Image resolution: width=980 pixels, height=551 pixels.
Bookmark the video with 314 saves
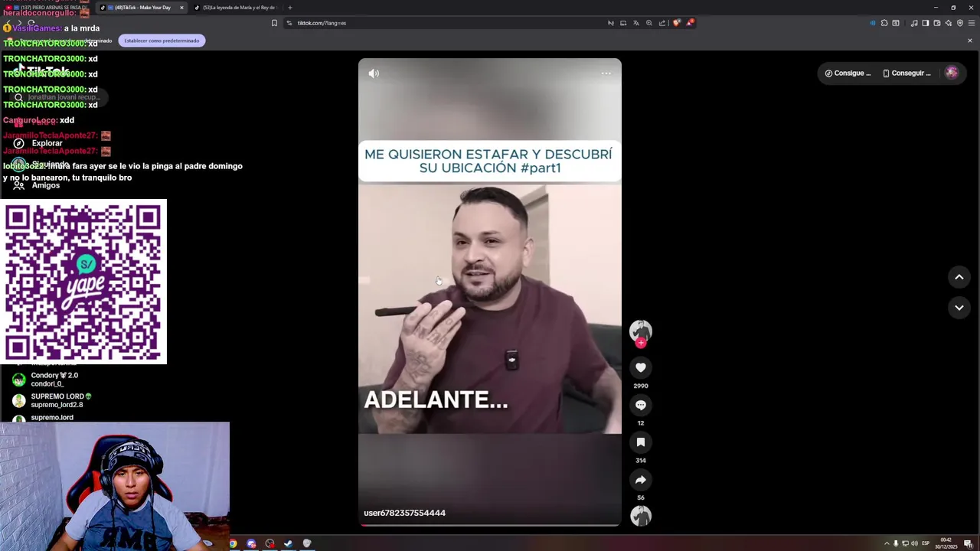pos(641,442)
